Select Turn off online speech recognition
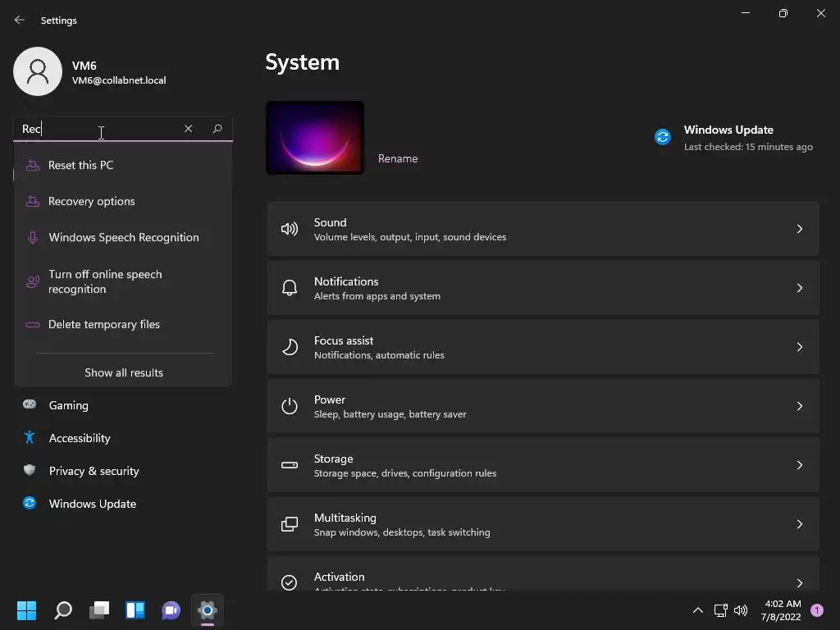The image size is (840, 630). click(123, 281)
